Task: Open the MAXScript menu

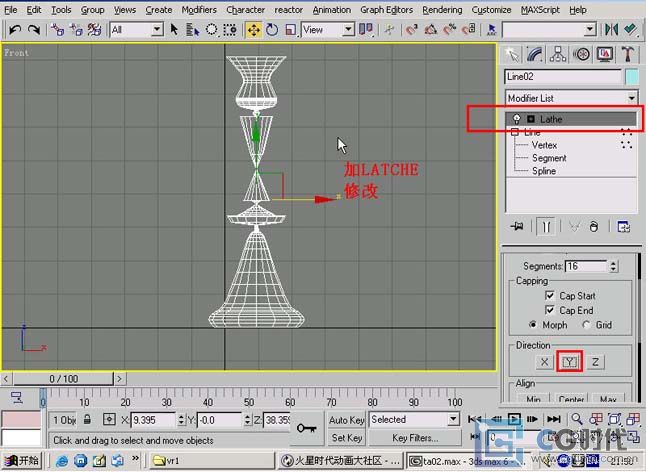Action: point(540,9)
